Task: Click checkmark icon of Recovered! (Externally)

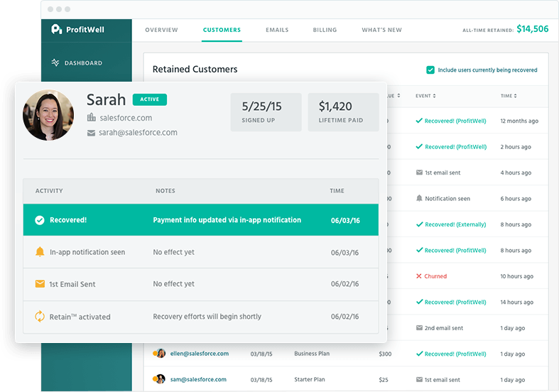Action: pyautogui.click(x=419, y=224)
